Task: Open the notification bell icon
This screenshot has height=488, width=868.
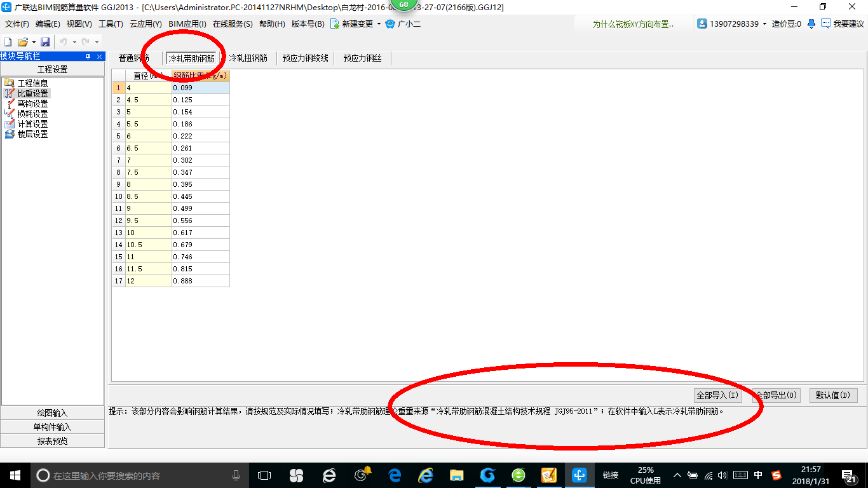Action: pos(811,24)
